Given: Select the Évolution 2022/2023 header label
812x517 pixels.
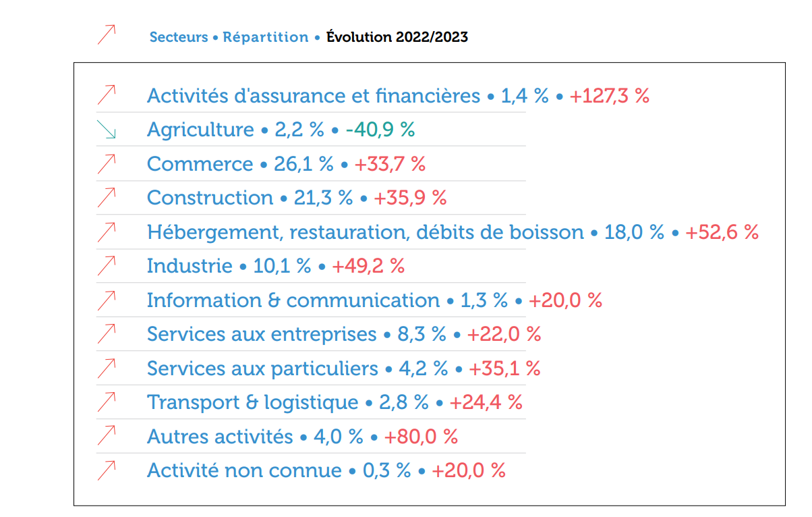Looking at the screenshot, I should [x=397, y=37].
